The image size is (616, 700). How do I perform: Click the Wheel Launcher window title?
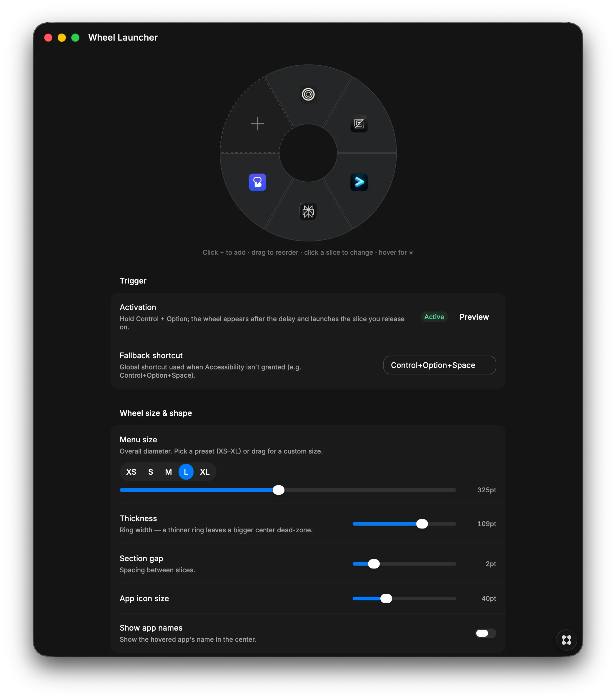(x=123, y=37)
